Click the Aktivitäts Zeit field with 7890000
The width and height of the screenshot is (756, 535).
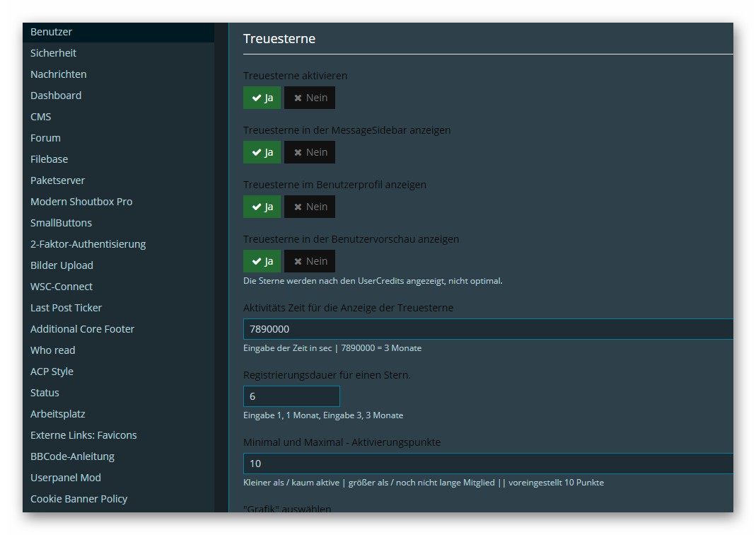[488, 329]
